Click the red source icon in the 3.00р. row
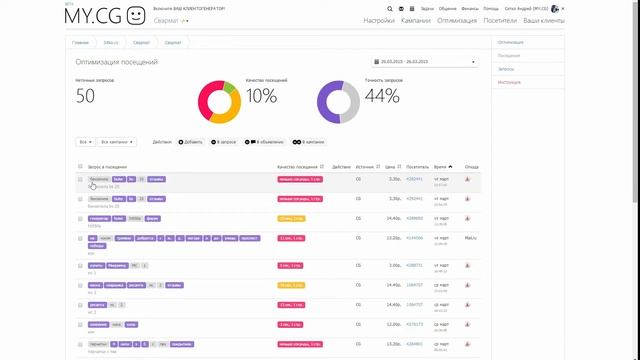 467,266
